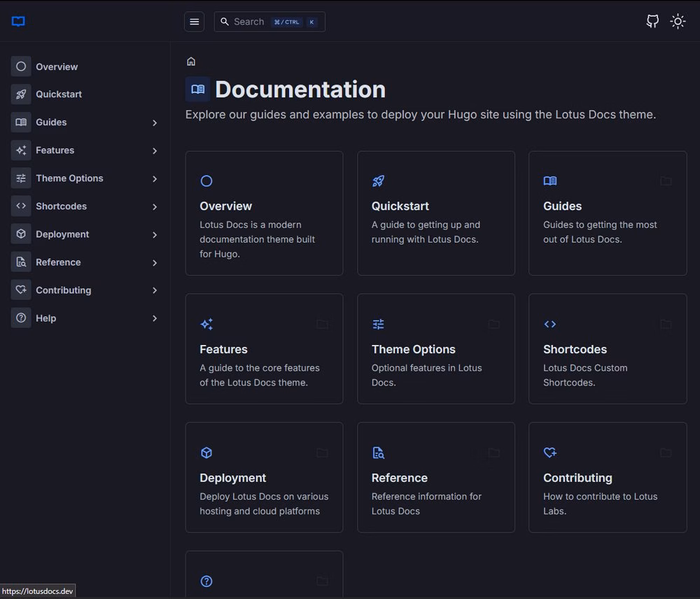Click the sidebar Quickstart rocket icon

[x=21, y=94]
